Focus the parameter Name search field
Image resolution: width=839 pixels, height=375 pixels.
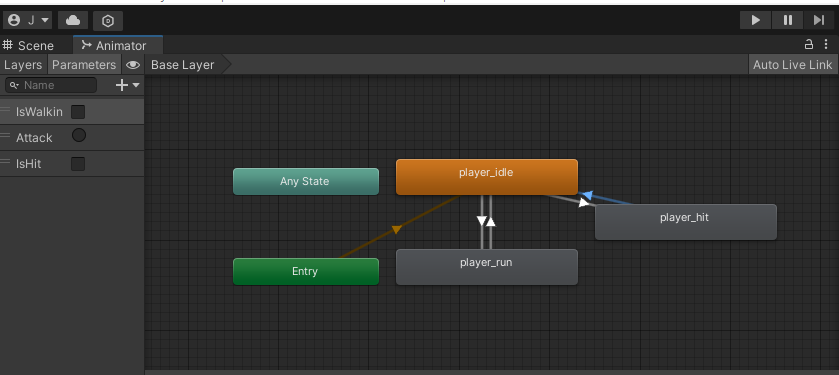click(51, 85)
